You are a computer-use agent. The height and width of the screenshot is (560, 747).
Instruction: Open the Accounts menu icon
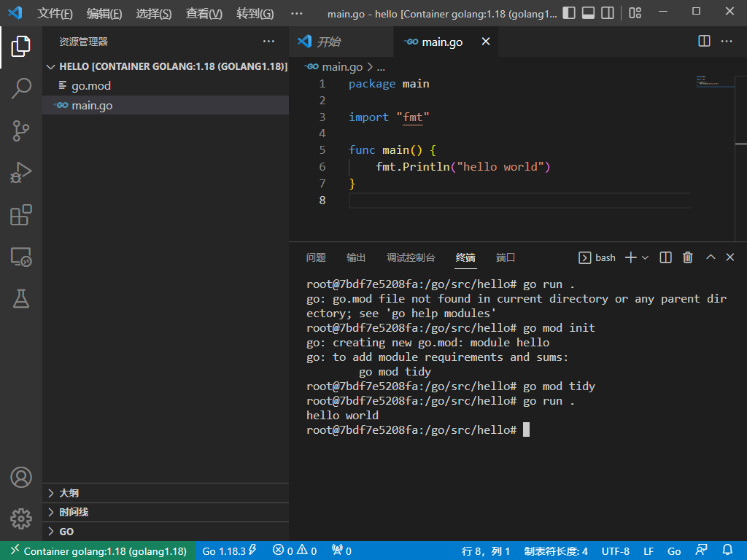click(21, 477)
